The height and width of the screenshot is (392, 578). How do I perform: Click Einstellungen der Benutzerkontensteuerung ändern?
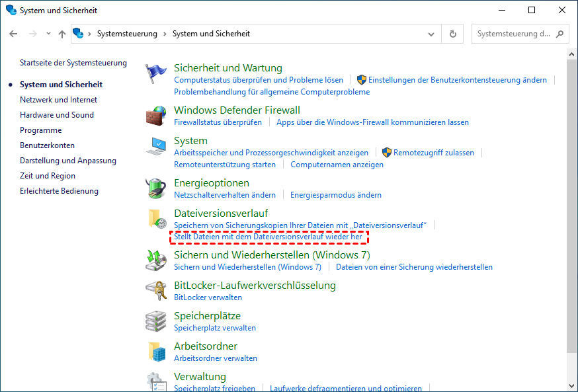click(x=458, y=80)
